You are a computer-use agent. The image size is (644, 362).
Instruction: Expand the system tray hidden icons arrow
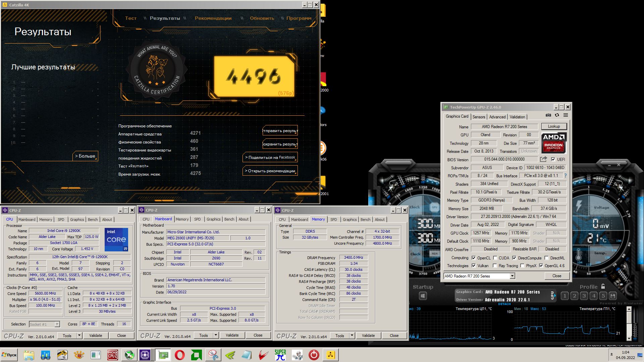point(611,355)
